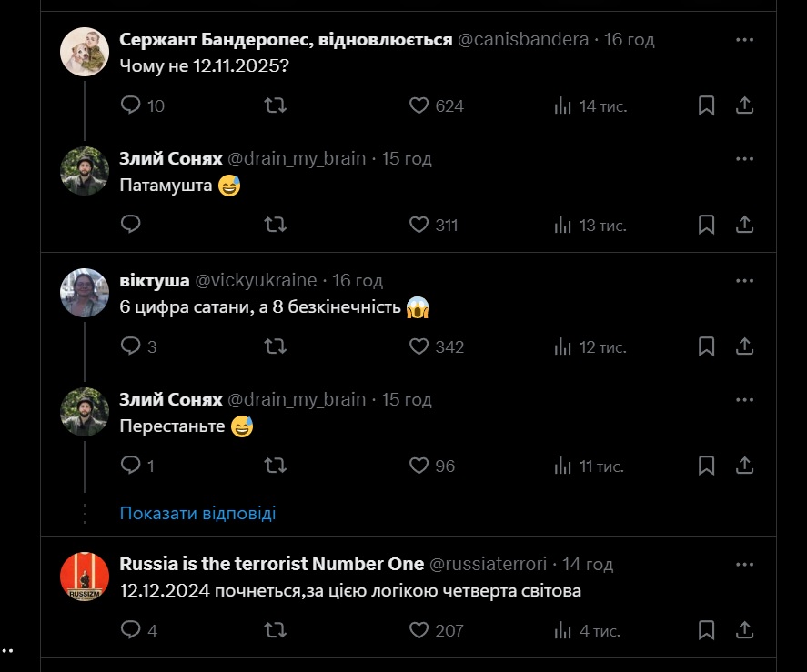The image size is (807, 672).
Task: Like the "Патамушта" reply
Action: (x=419, y=225)
